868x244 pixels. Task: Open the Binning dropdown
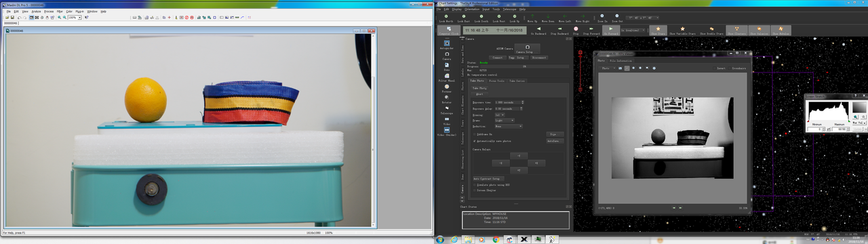500,115
